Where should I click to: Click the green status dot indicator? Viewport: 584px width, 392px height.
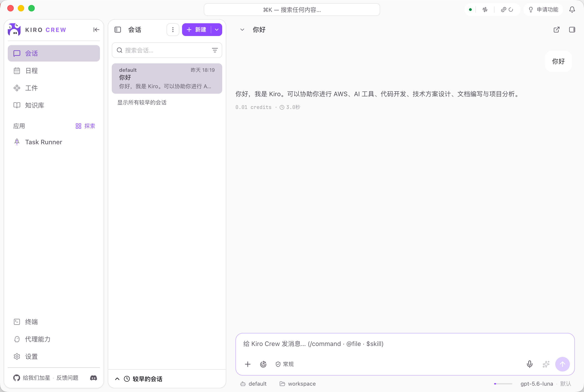click(470, 10)
